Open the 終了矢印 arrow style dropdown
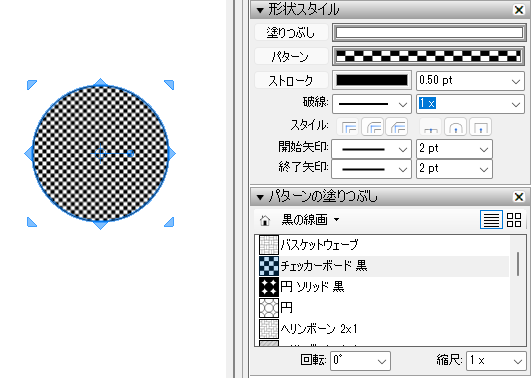The width and height of the screenshot is (531, 378). coord(371,169)
